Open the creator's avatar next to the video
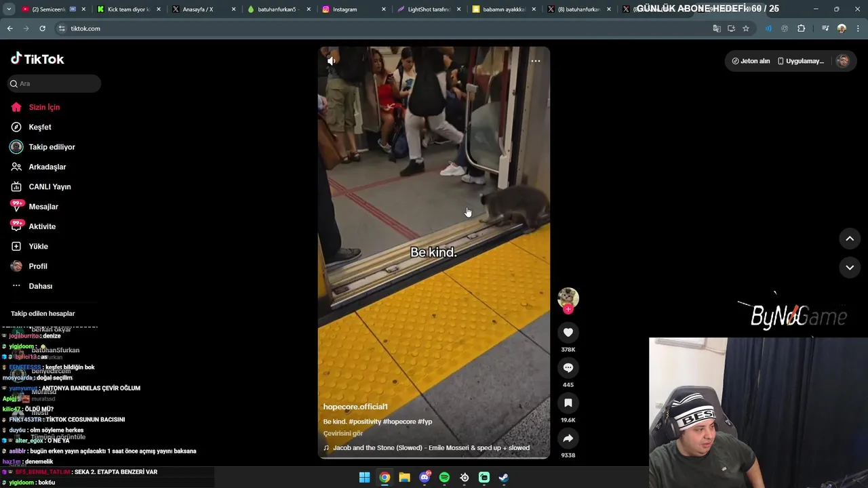 pos(568,298)
